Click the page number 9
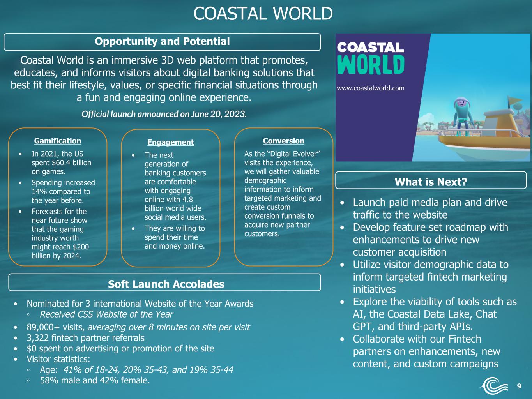532x399 pixels. coord(519,386)
